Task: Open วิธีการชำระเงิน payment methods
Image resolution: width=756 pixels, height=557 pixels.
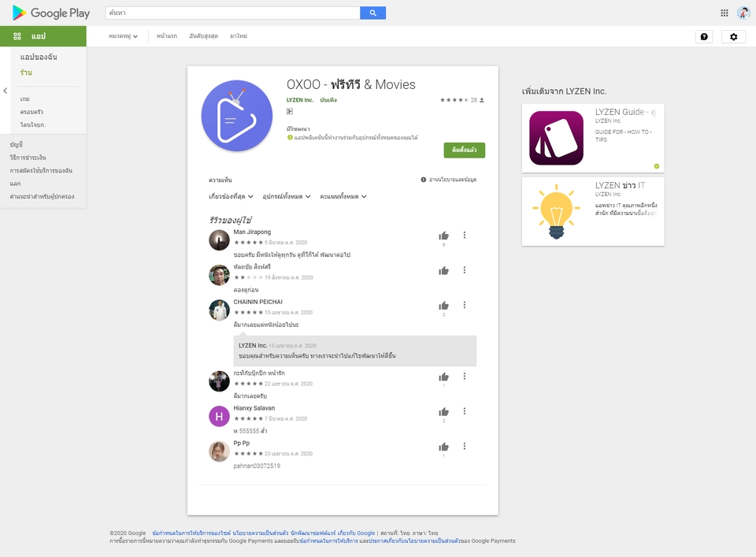Action: pyautogui.click(x=28, y=158)
